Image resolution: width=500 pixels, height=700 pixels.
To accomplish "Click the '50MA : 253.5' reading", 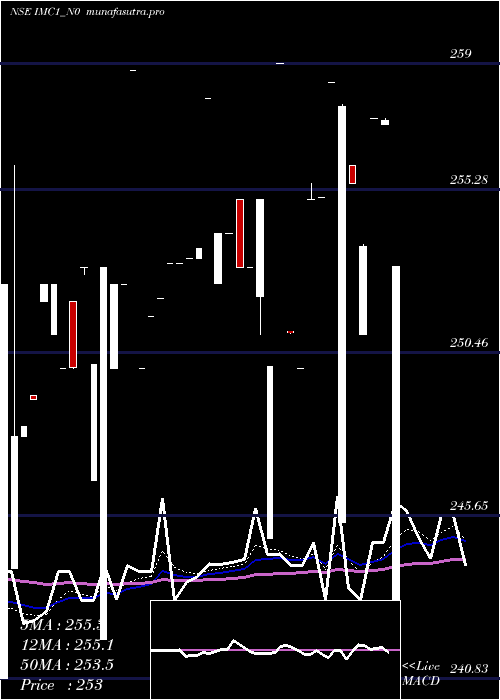I will 67,665.
